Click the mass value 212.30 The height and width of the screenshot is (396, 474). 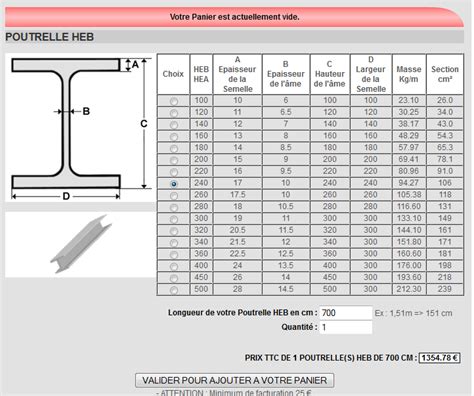[409, 289]
